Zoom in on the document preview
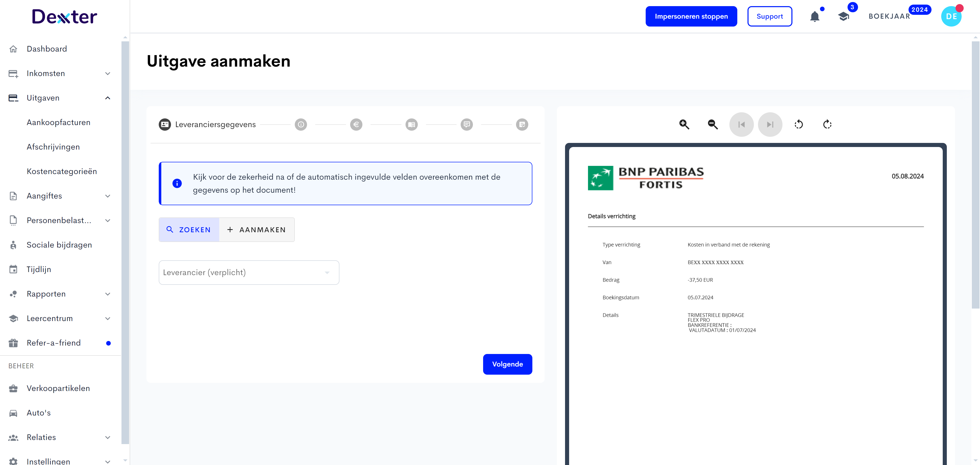This screenshot has width=980, height=465. [x=684, y=125]
